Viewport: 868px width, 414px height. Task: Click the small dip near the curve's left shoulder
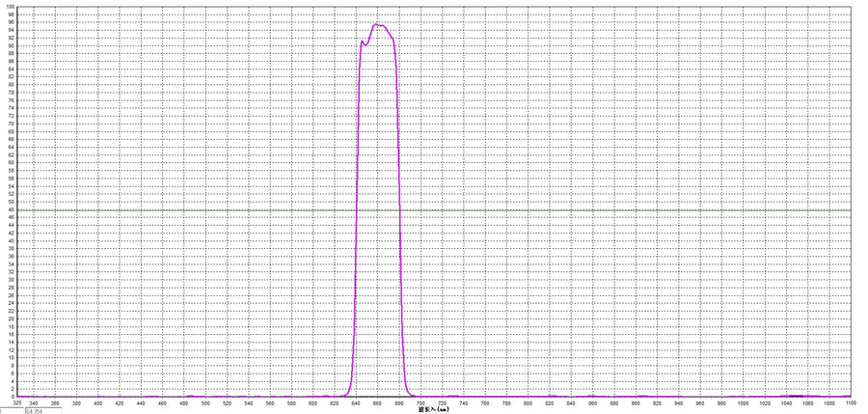(365, 45)
